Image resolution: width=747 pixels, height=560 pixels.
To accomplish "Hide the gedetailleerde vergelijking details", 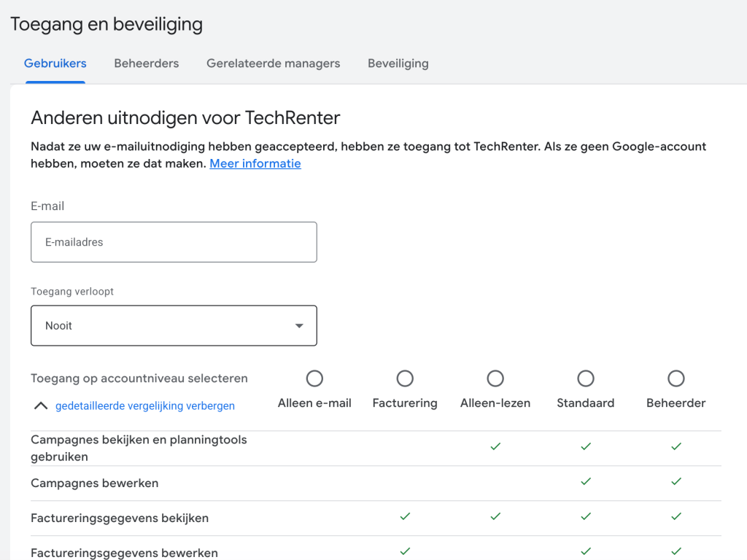I will tap(145, 406).
